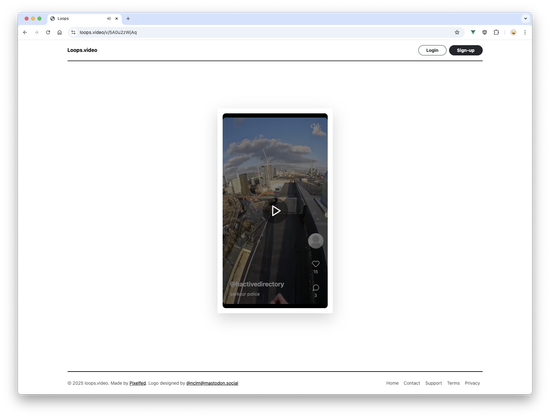Maximize the window with the green button

pos(39,19)
